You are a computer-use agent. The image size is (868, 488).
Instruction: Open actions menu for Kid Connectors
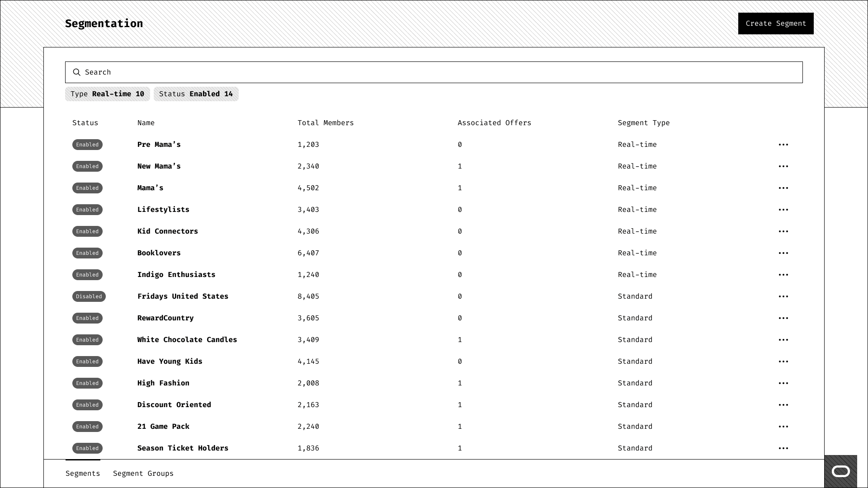pyautogui.click(x=783, y=231)
